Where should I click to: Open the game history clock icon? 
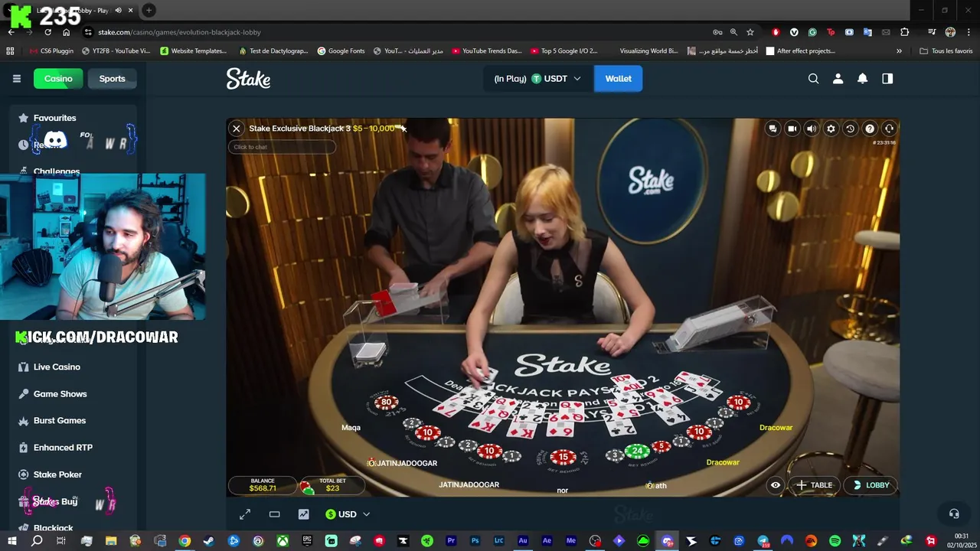tap(850, 129)
